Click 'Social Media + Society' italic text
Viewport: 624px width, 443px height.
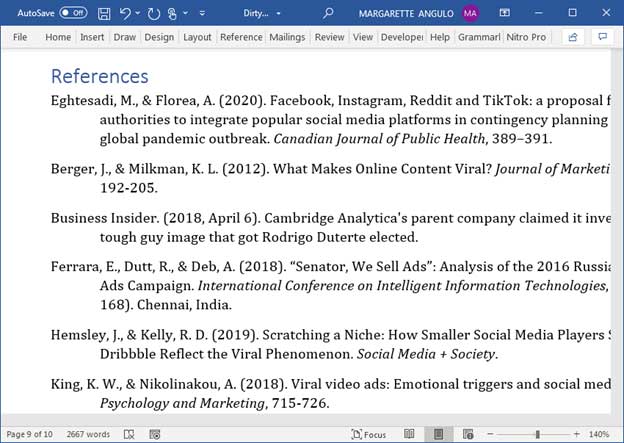426,354
